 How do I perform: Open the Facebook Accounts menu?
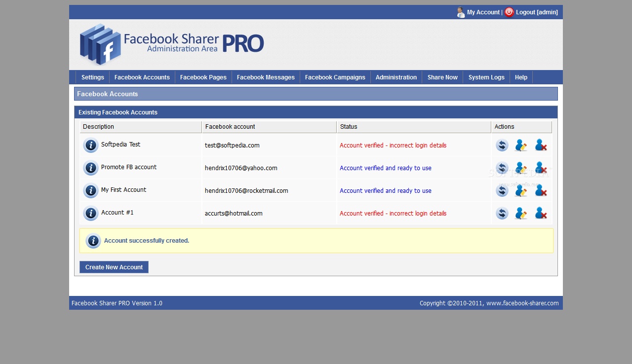point(142,77)
